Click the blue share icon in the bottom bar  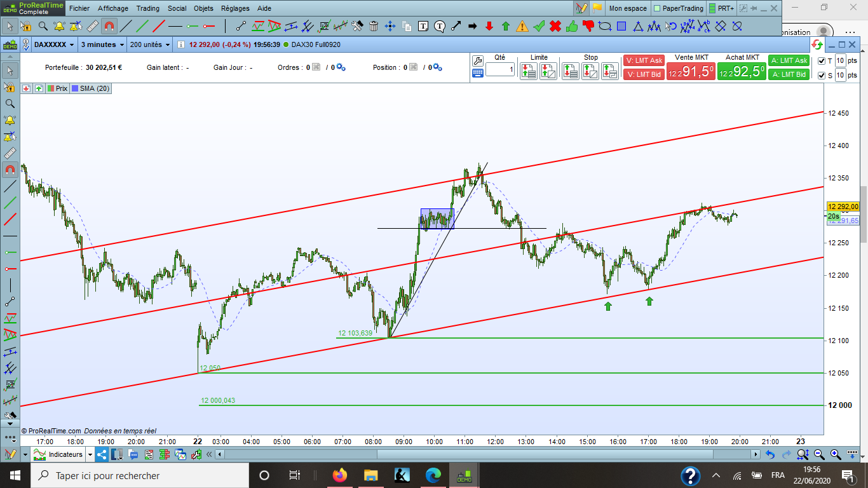click(x=103, y=454)
